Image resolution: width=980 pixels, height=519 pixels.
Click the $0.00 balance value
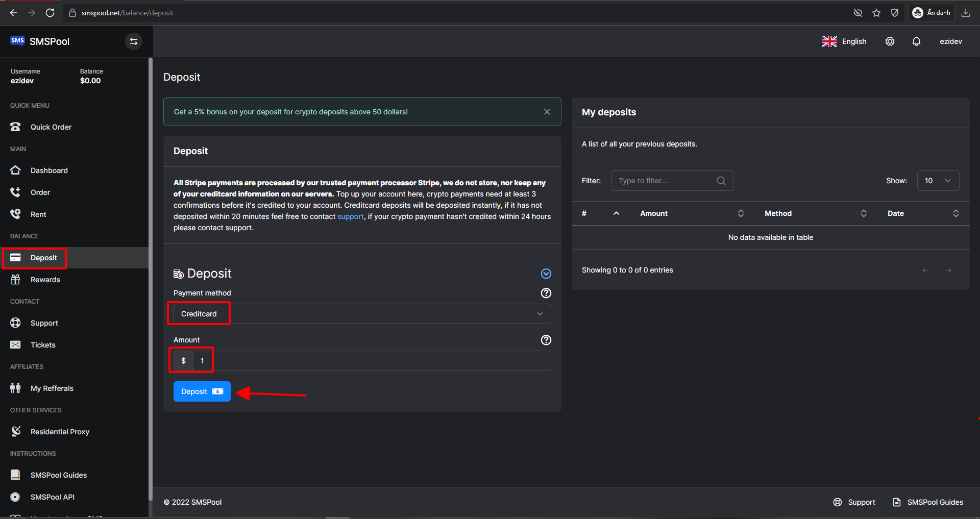point(90,81)
